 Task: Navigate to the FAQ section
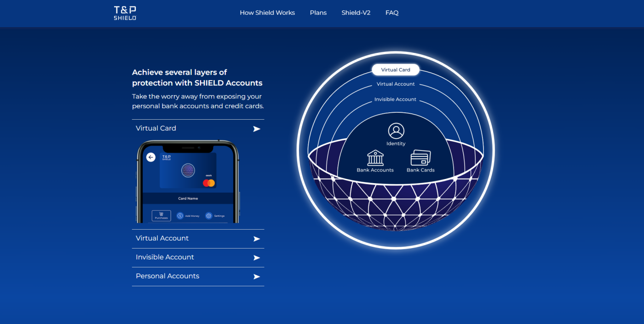(391, 13)
